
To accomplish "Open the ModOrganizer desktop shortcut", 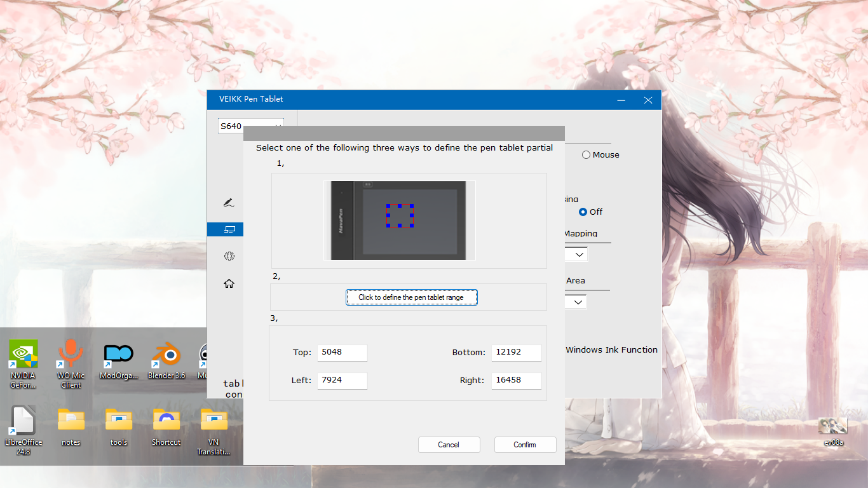I will point(119,360).
